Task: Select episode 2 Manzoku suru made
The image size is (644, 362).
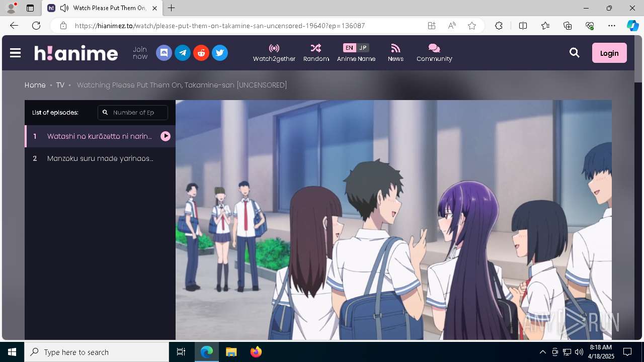Action: click(x=100, y=158)
